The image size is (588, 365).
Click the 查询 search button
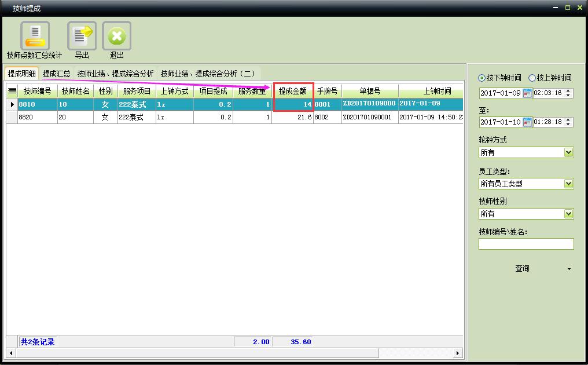522,268
